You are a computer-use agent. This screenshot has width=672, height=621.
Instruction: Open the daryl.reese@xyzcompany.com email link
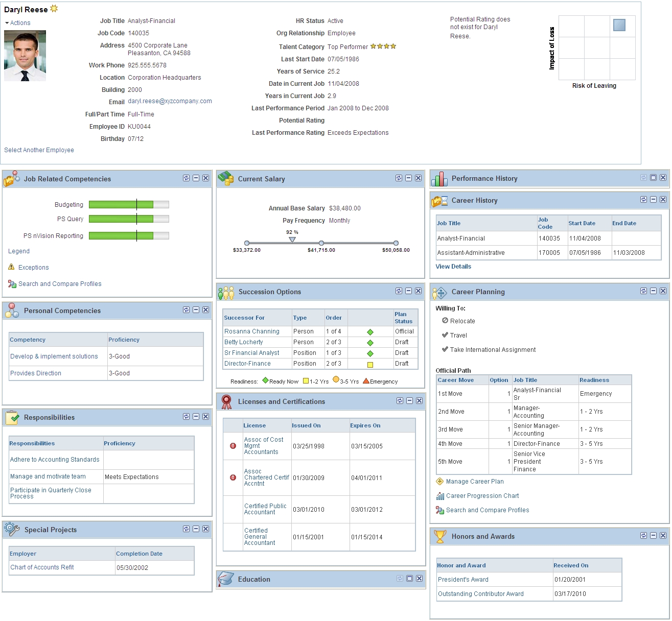[170, 101]
